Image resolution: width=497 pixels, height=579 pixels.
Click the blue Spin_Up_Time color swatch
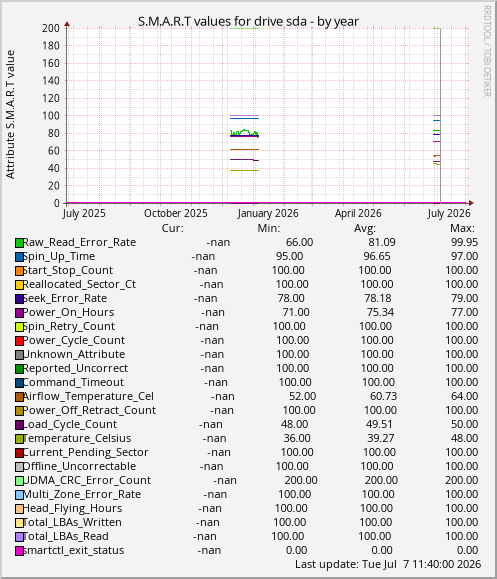click(19, 257)
